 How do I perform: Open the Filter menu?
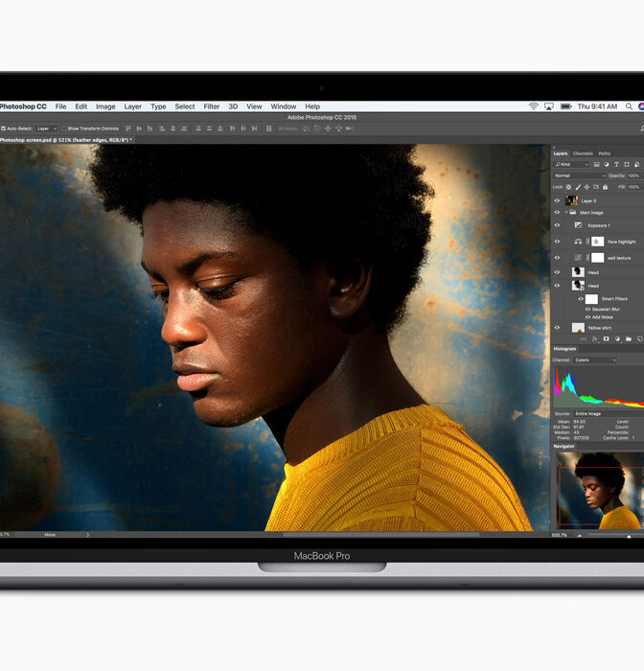(x=211, y=106)
